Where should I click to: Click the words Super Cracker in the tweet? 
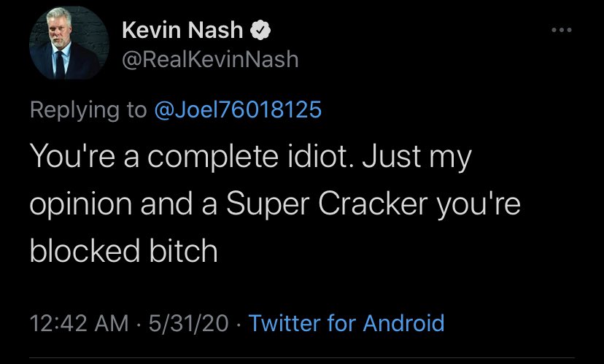(327, 204)
